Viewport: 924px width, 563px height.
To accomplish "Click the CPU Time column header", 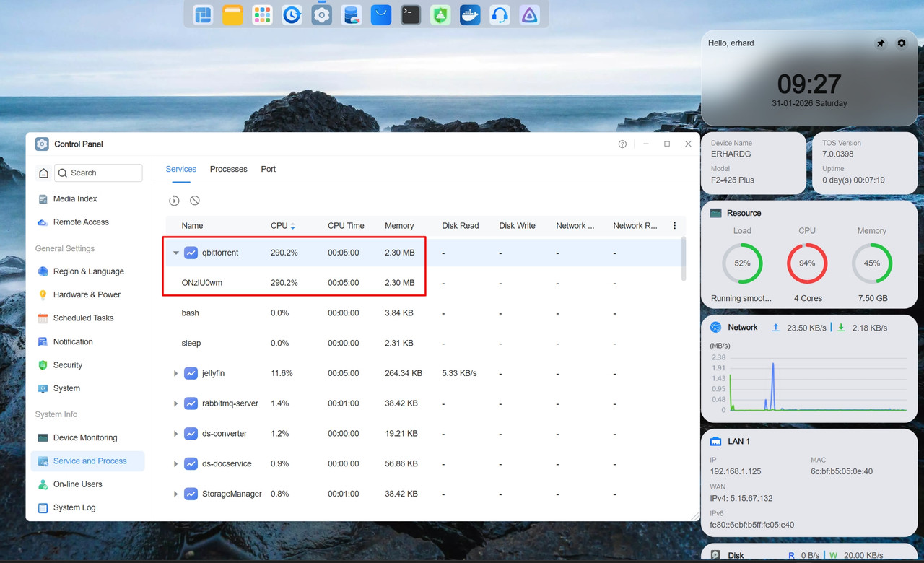I will click(x=346, y=226).
